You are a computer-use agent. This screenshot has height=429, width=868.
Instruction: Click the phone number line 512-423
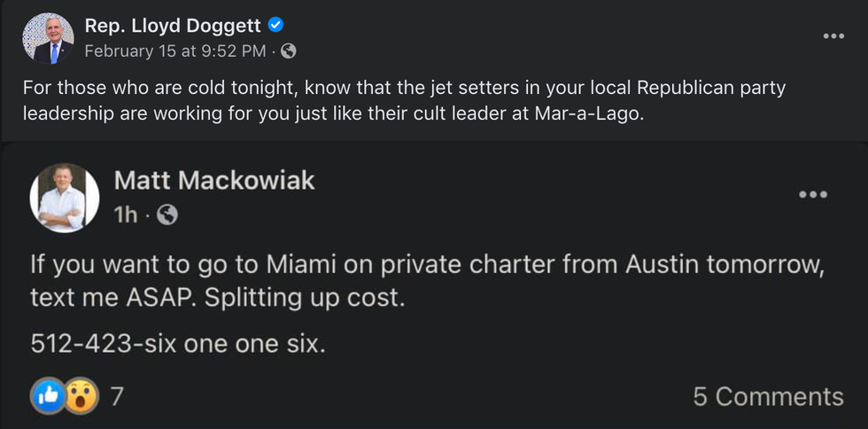177,343
